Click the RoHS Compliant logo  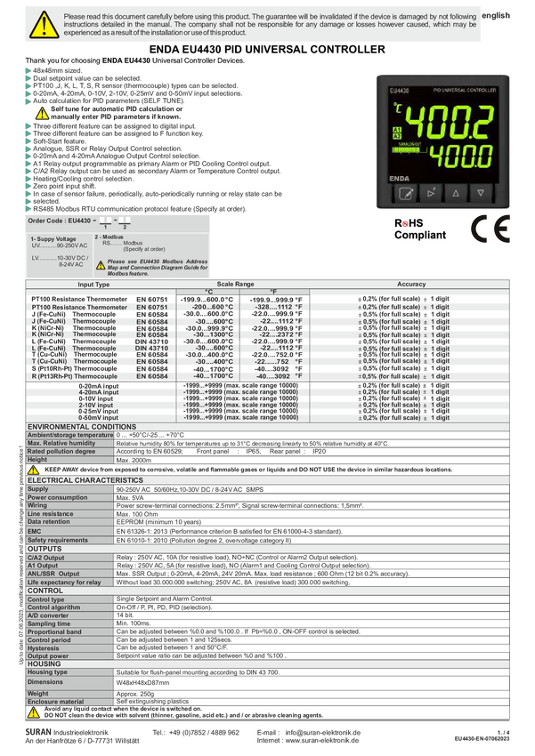click(x=419, y=229)
